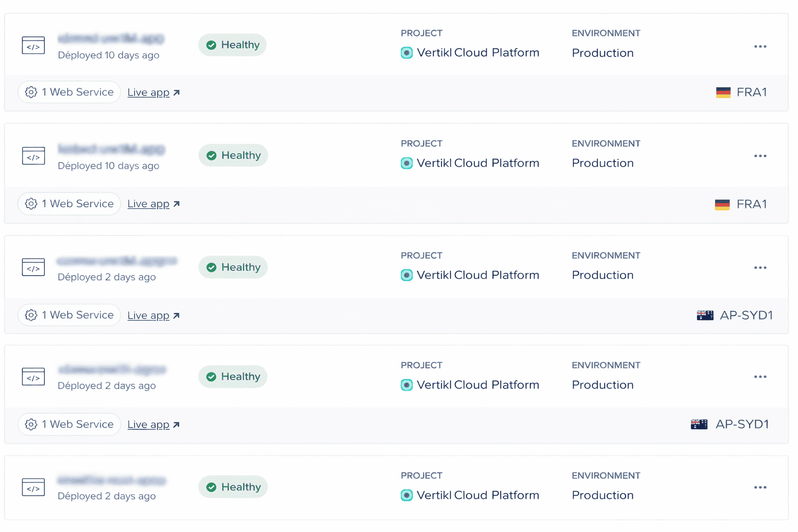Click 'Deployed 2 days ago' on the bottom card

[x=107, y=496]
